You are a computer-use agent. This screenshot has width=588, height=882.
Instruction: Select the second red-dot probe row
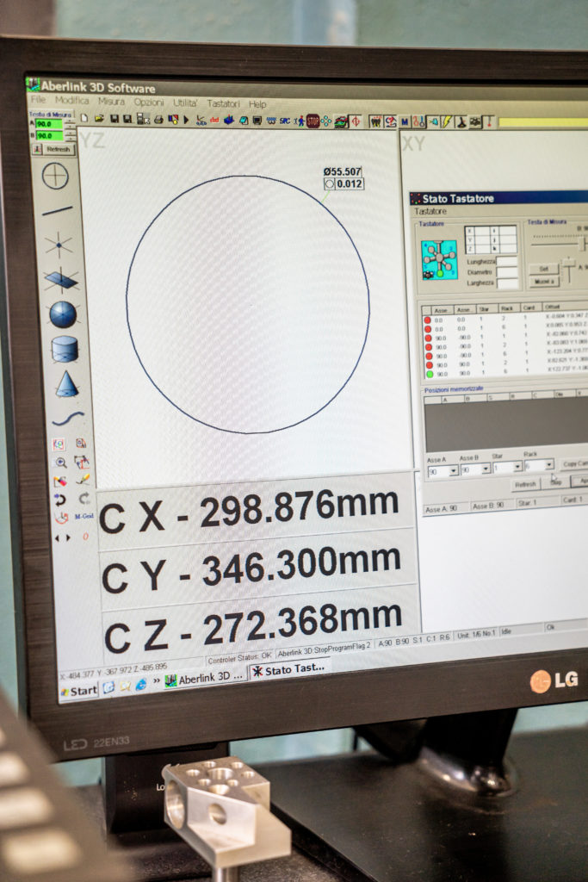point(504,328)
